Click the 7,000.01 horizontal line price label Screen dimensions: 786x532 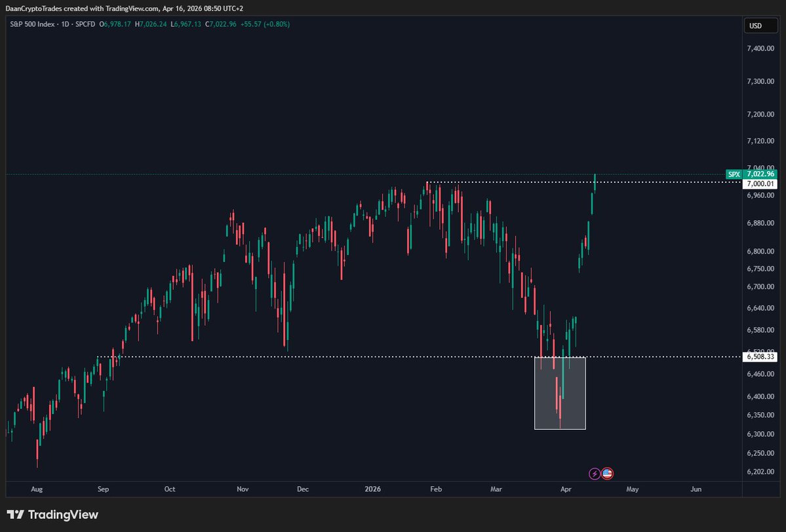coord(760,184)
